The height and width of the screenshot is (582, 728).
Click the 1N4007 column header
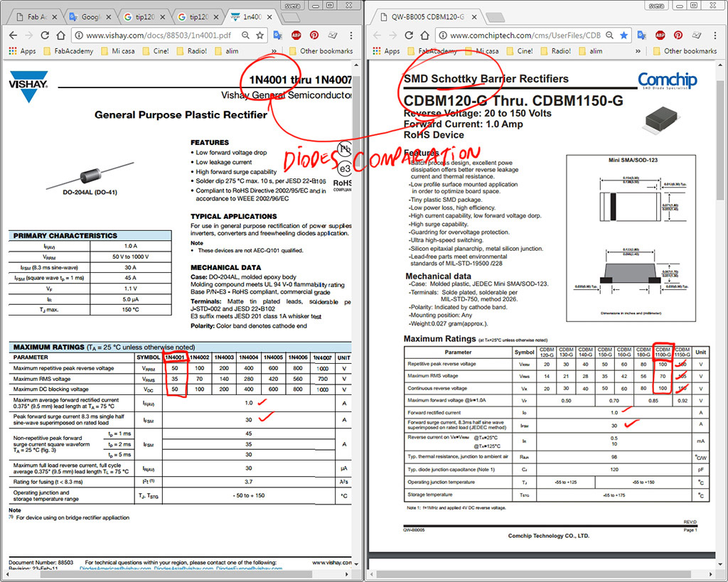pos(323,357)
